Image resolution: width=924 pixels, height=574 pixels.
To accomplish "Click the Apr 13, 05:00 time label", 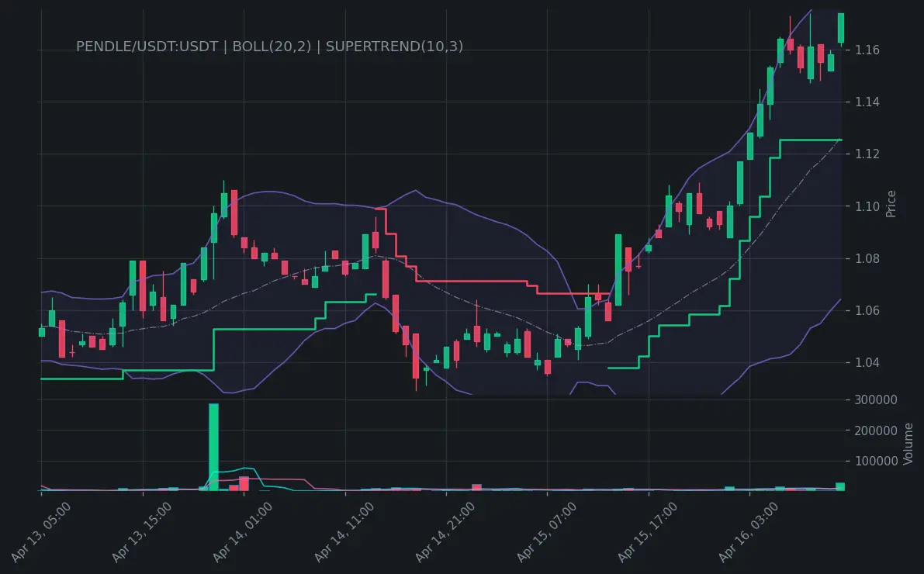I will point(40,532).
